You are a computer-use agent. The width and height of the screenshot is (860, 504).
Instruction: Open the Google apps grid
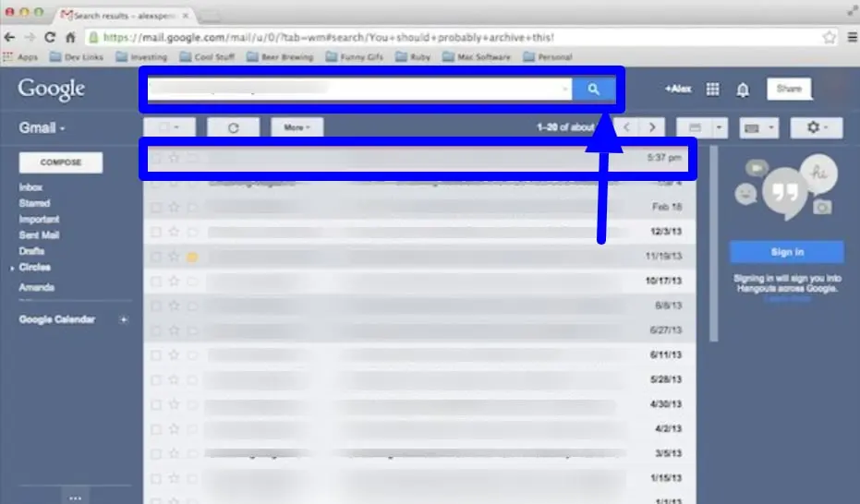click(712, 89)
